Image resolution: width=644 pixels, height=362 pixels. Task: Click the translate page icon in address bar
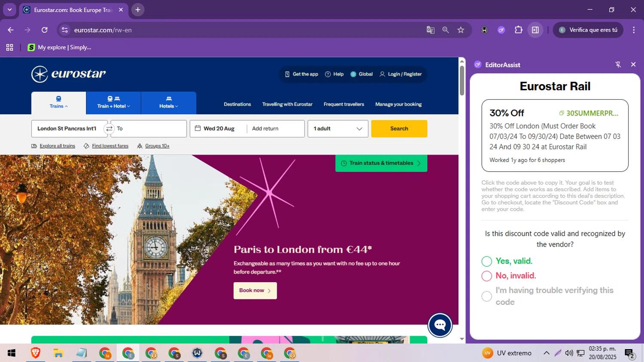(430, 30)
